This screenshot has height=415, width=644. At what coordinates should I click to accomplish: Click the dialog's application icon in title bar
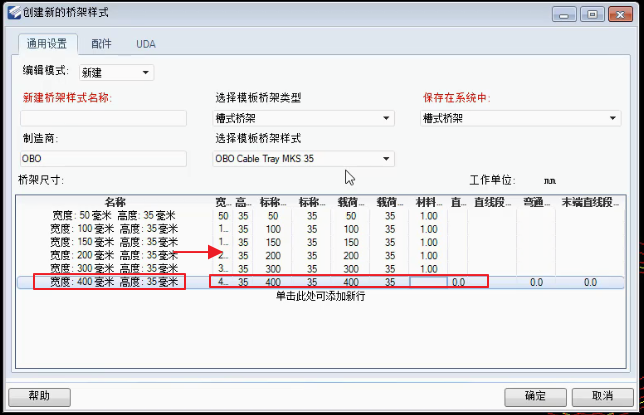point(14,12)
